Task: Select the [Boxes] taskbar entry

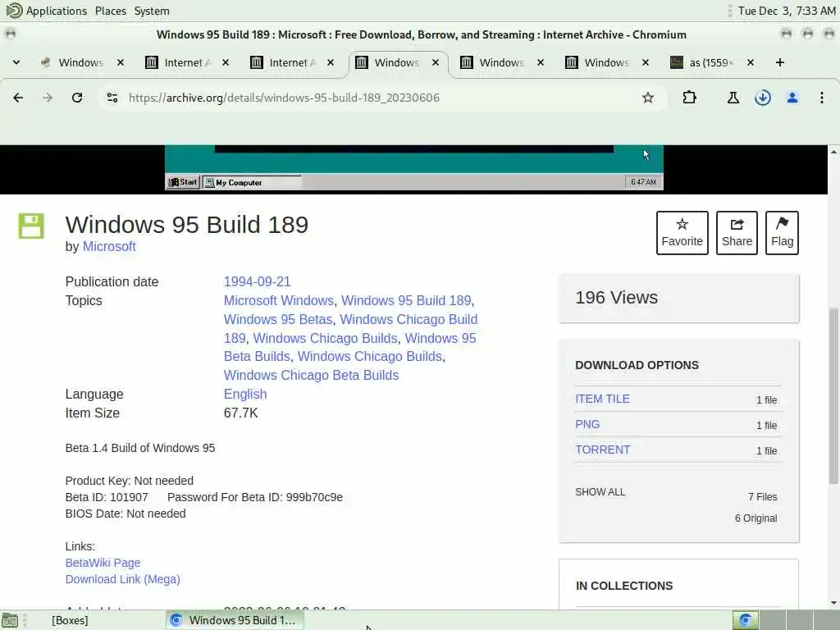Action: (70, 620)
